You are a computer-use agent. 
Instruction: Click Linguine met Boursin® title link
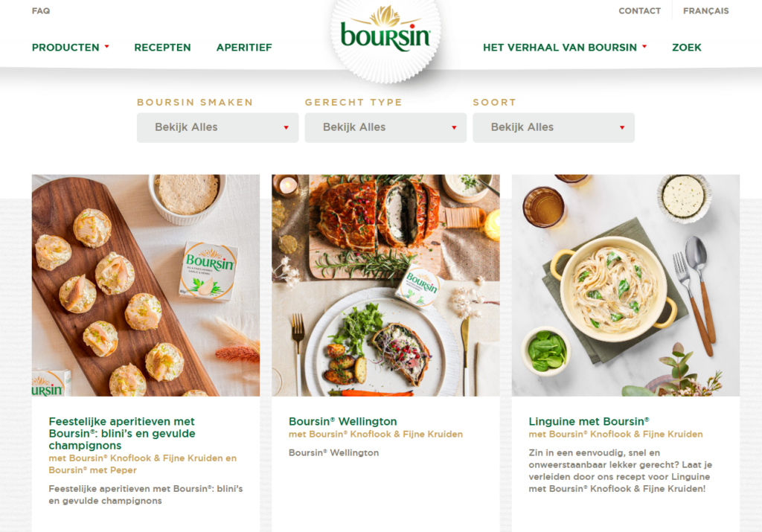tap(589, 421)
